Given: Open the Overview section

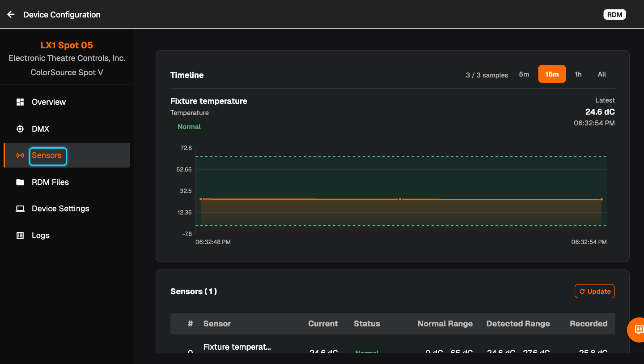Looking at the screenshot, I should 67,102.
